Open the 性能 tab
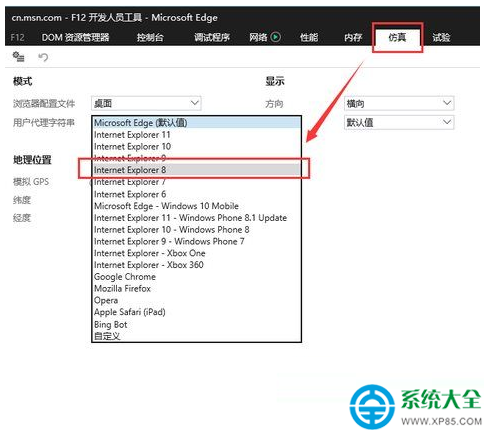Screen dimensions: 484x432 pos(309,37)
